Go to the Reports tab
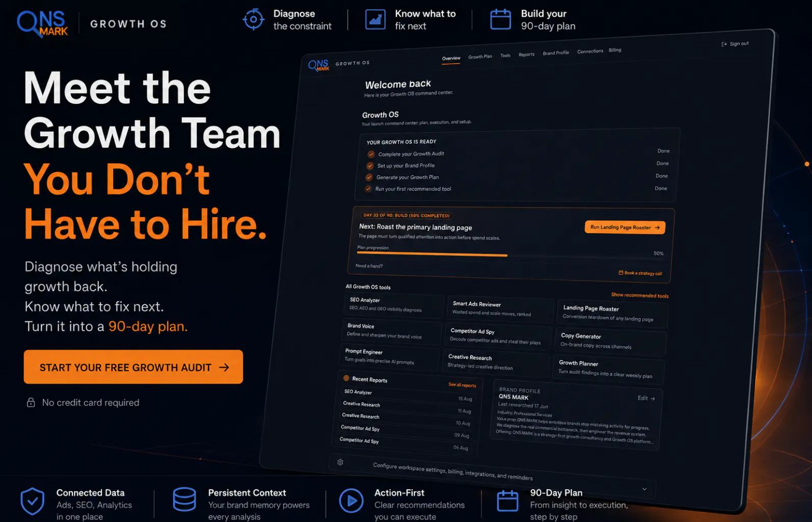The image size is (812, 522). pos(527,55)
